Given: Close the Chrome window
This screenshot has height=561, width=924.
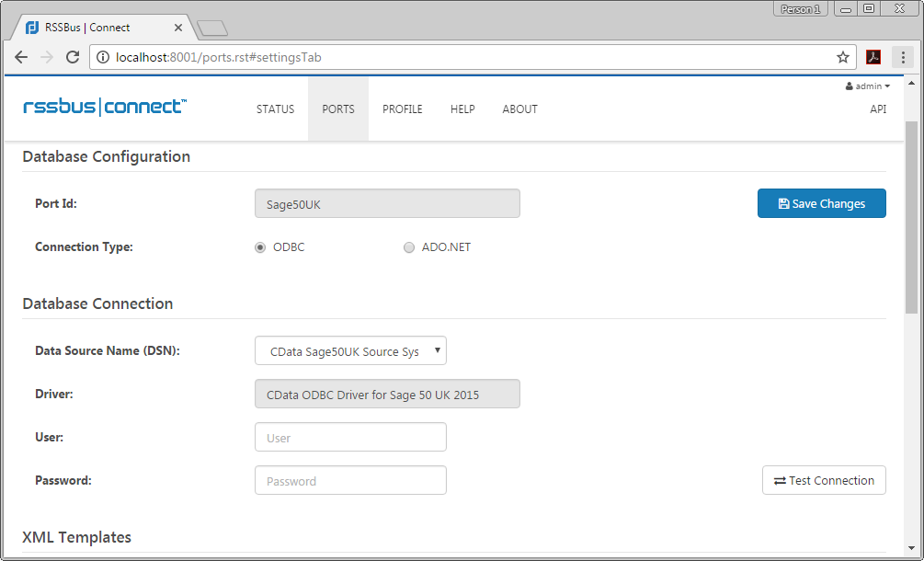Looking at the screenshot, I should point(899,9).
